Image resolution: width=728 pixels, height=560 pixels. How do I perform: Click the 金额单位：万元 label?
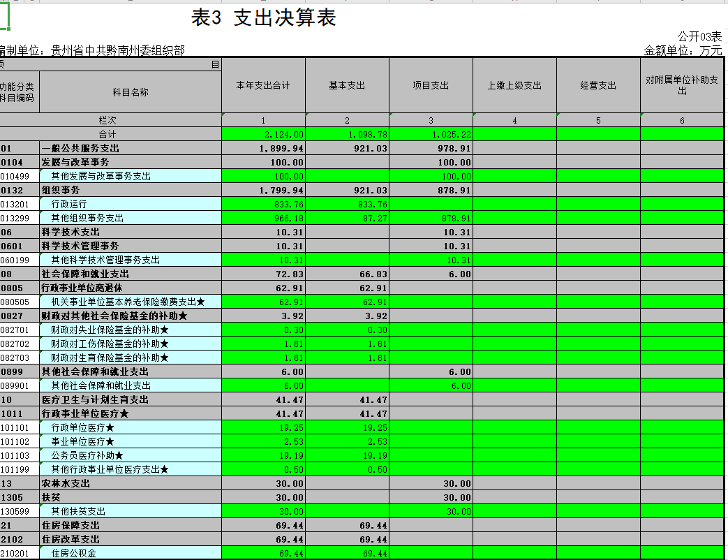683,50
